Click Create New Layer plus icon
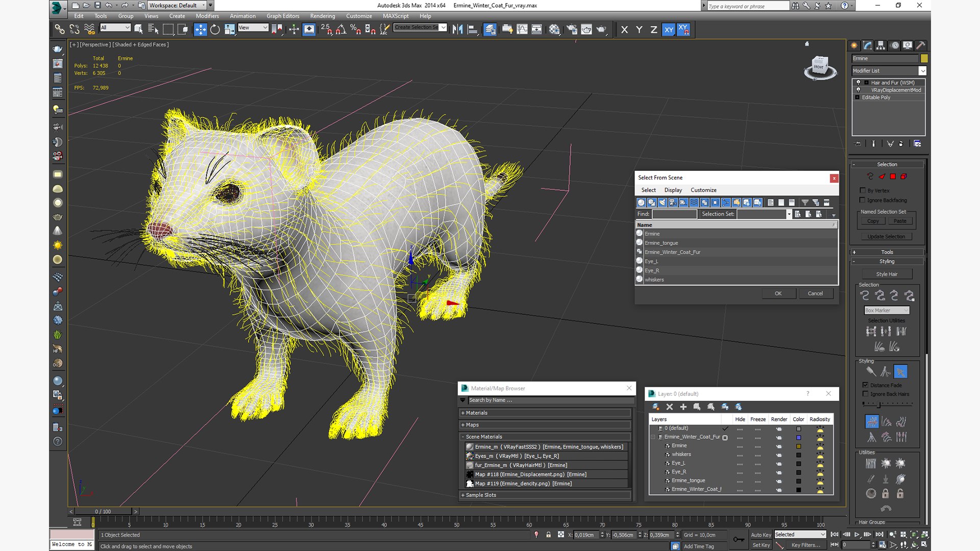The image size is (980, 551). 683,407
